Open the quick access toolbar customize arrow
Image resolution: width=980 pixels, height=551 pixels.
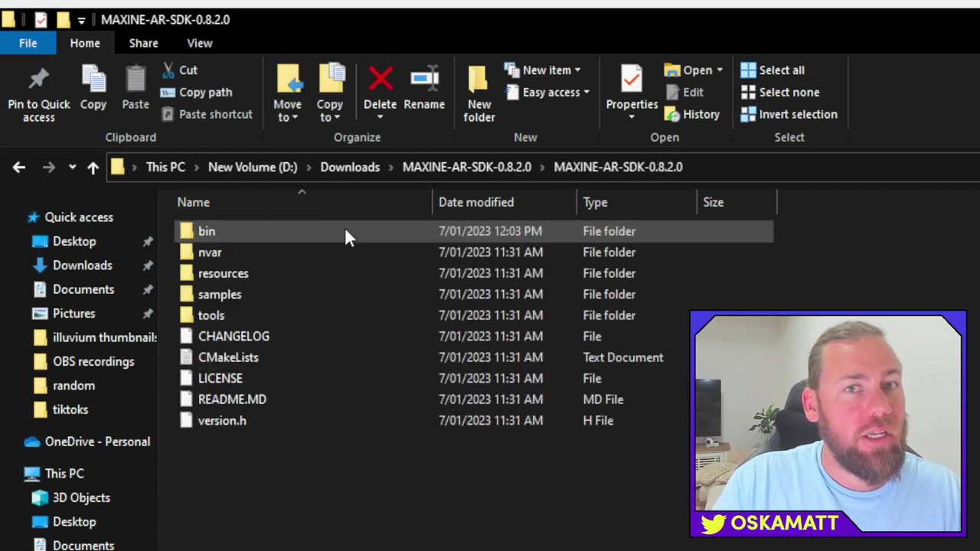coord(81,20)
